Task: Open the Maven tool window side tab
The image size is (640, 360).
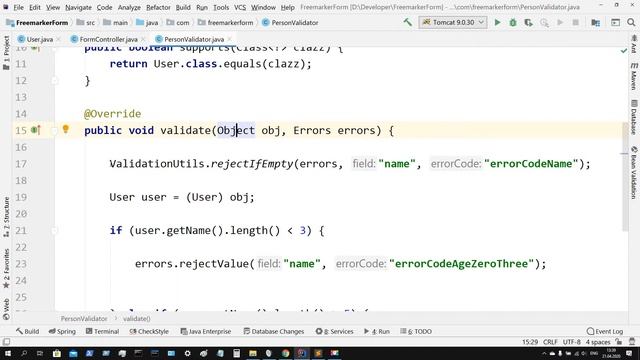Action: click(x=634, y=76)
